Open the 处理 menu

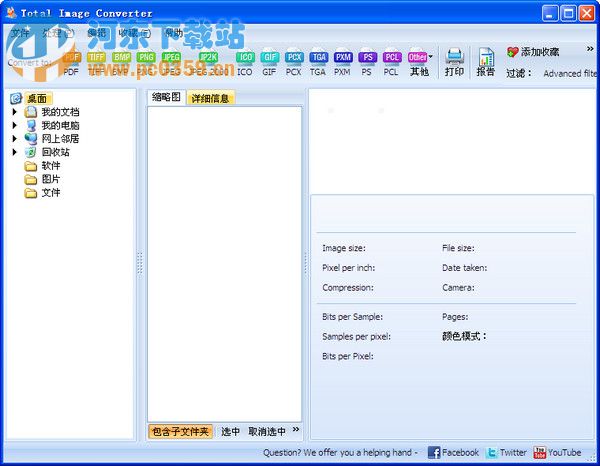57,33
